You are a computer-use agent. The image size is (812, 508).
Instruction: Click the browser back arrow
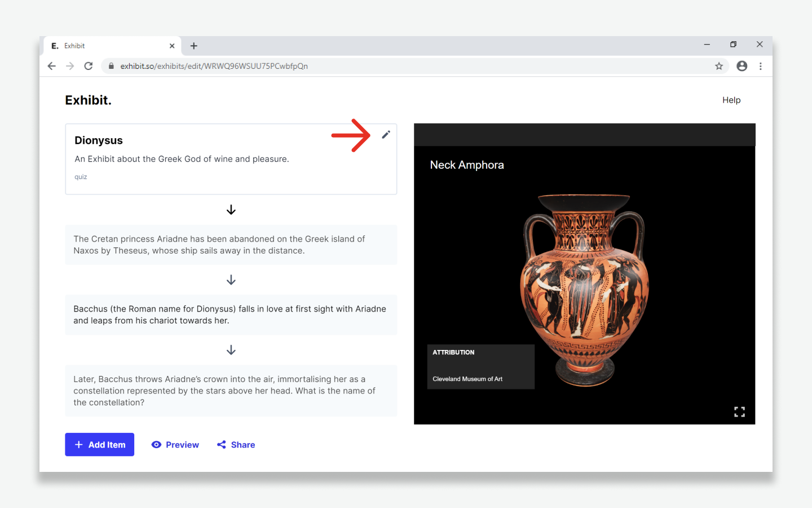(x=52, y=66)
